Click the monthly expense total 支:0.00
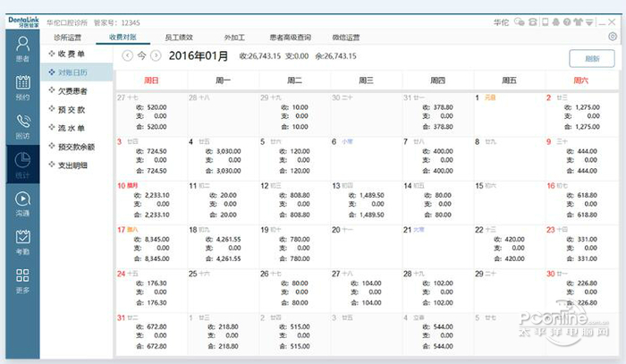This screenshot has height=364, width=626. coord(297,56)
